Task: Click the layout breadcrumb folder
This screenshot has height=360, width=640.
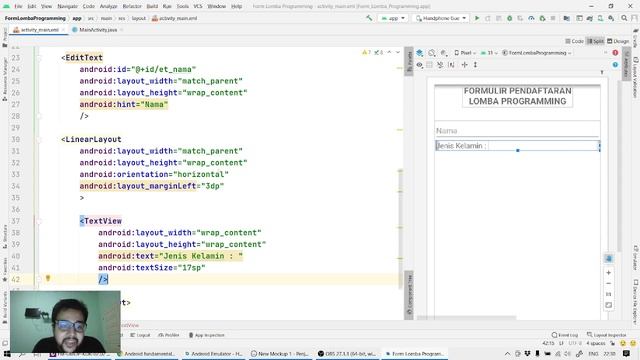Action: point(139,18)
